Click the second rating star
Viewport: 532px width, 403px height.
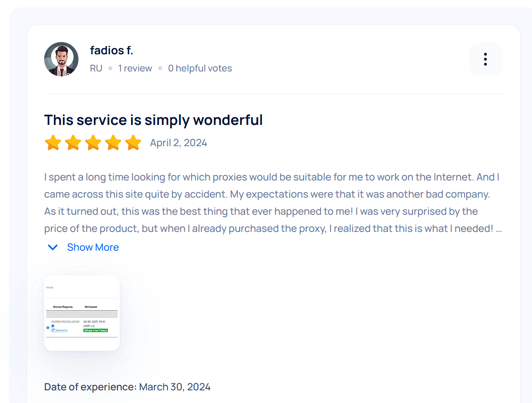(x=73, y=143)
